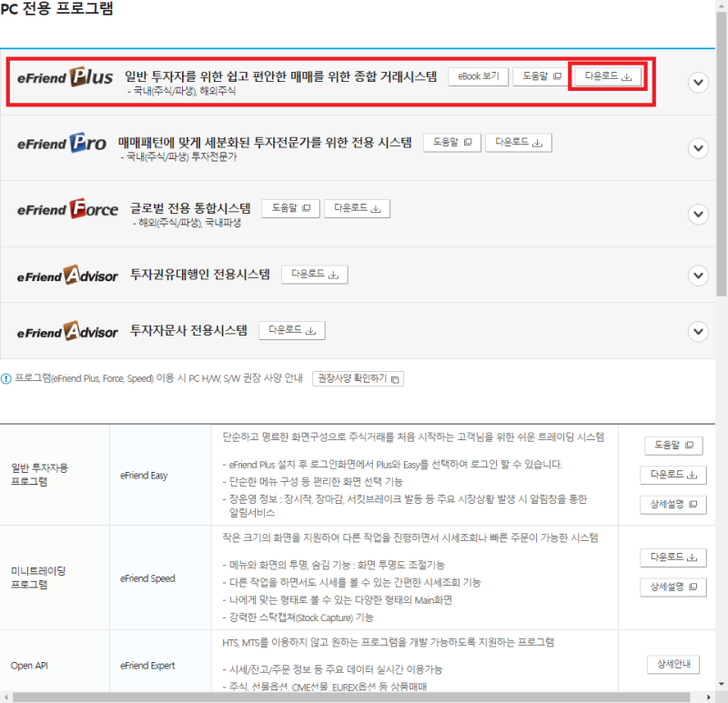Image resolution: width=728 pixels, height=703 pixels.
Task: Select the eFriend Advisor logo for 투자권유대행인
Action: coord(67,274)
